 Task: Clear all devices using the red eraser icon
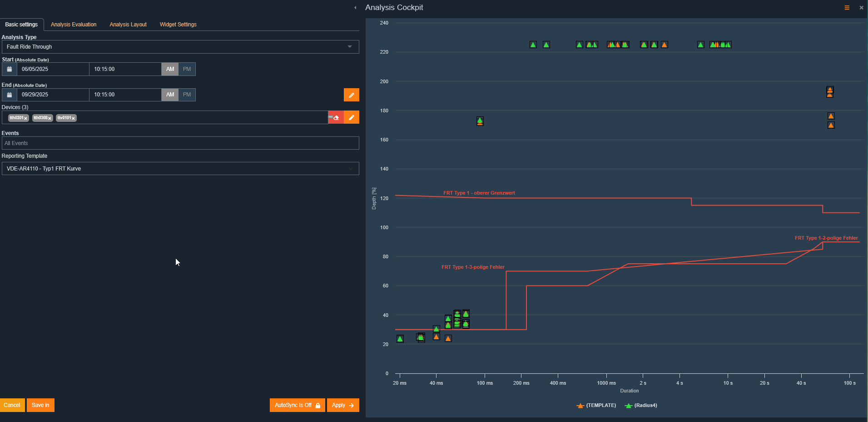pyautogui.click(x=335, y=117)
